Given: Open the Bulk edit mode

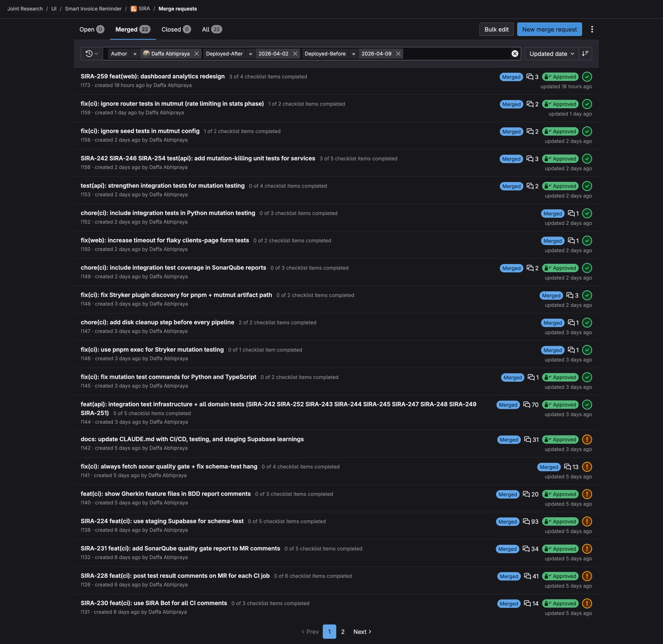Looking at the screenshot, I should 496,29.
